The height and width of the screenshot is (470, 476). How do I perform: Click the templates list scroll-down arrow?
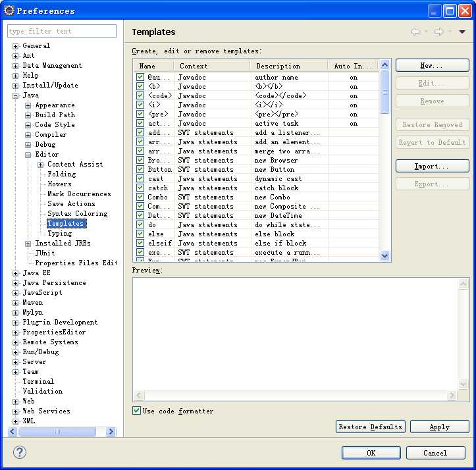(384, 255)
